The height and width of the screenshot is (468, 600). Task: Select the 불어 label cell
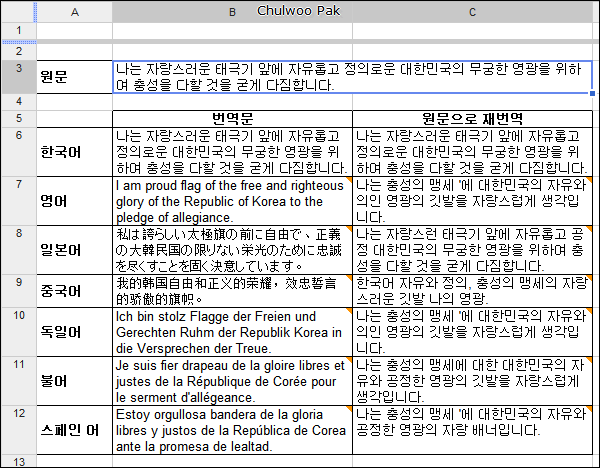[x=75, y=381]
